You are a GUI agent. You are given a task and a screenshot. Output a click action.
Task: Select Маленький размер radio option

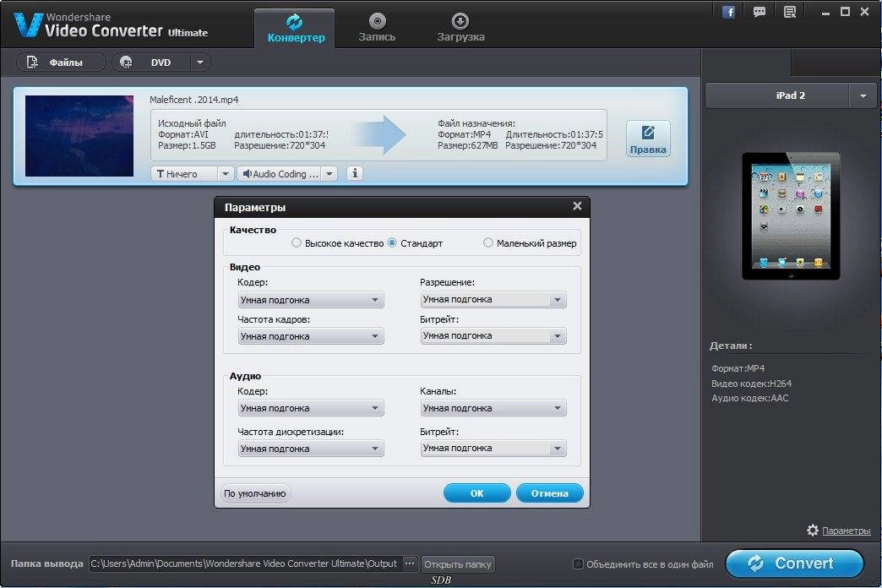click(x=487, y=242)
